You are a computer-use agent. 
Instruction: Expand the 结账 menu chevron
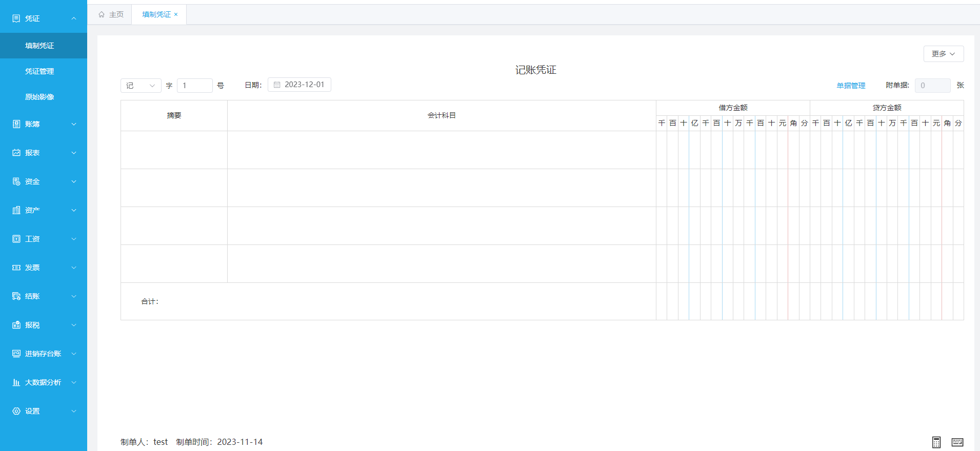tap(74, 296)
